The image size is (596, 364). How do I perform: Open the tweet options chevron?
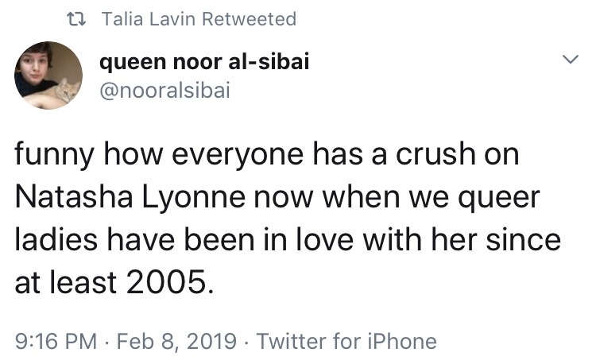click(x=569, y=60)
